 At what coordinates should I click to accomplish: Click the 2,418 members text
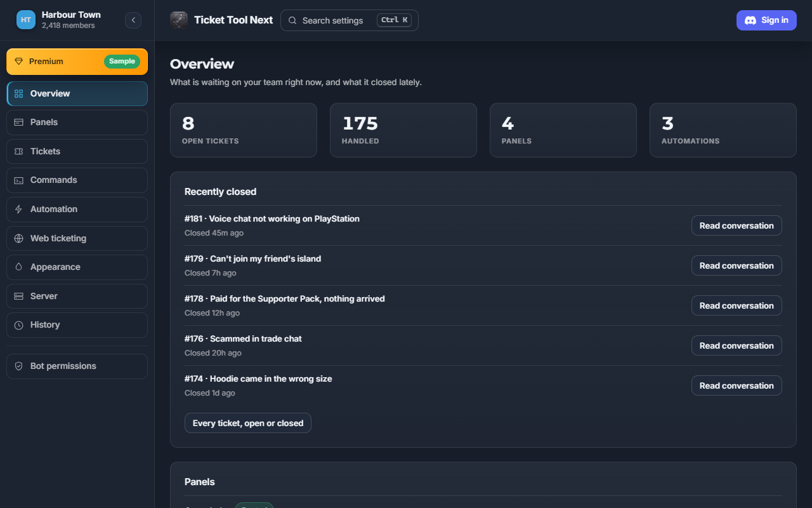(69, 26)
